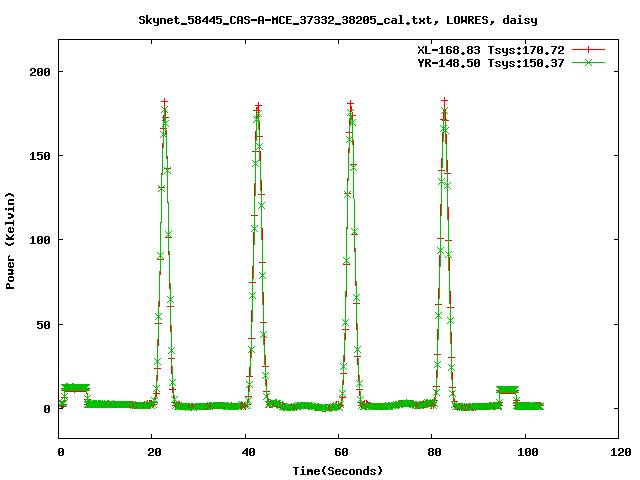Click the first peak's top near 22 seconds
Screen dimensions: 640x480
164,102
